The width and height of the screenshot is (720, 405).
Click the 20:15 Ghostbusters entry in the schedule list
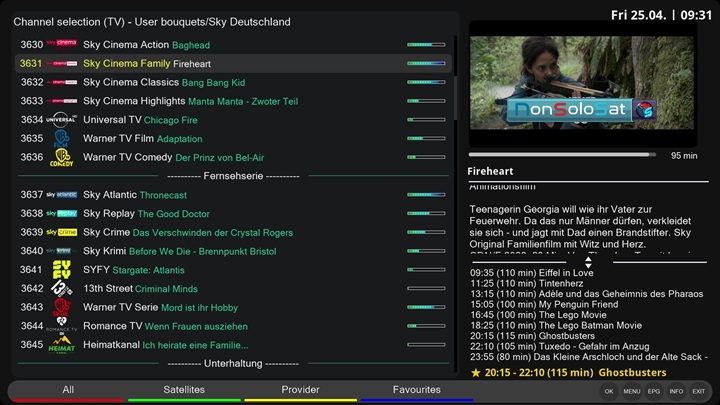(532, 336)
